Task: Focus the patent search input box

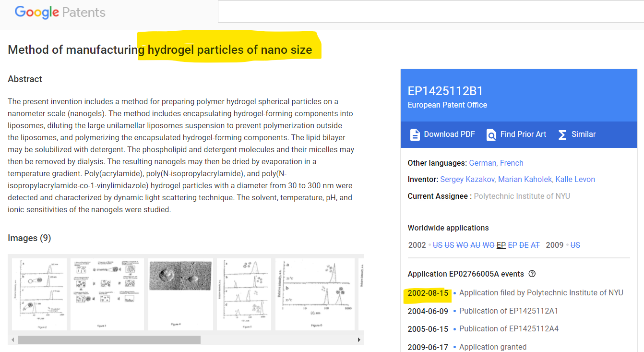Action: (431, 12)
